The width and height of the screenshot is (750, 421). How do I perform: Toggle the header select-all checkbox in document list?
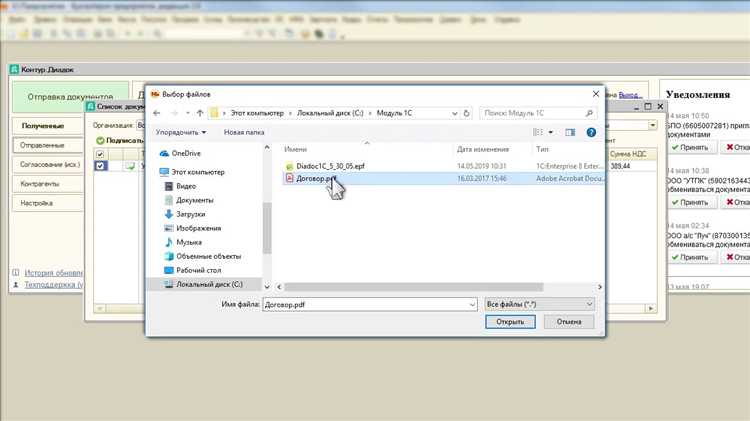point(100,154)
